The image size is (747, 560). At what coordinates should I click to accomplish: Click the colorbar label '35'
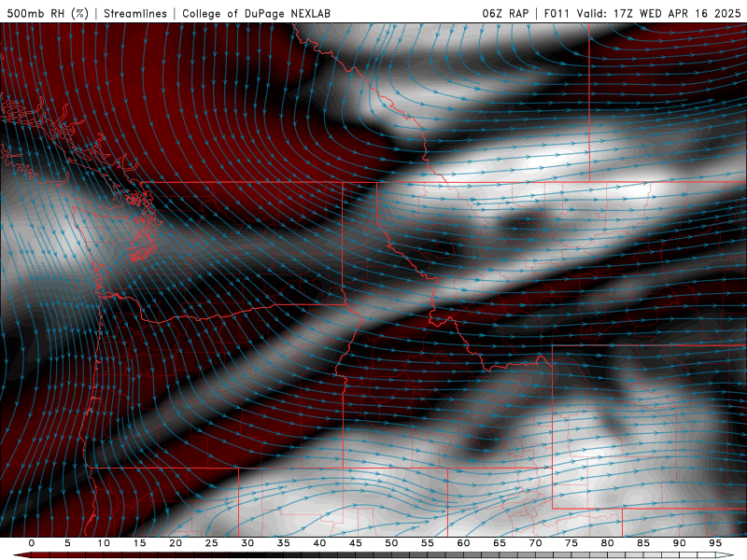pos(284,543)
